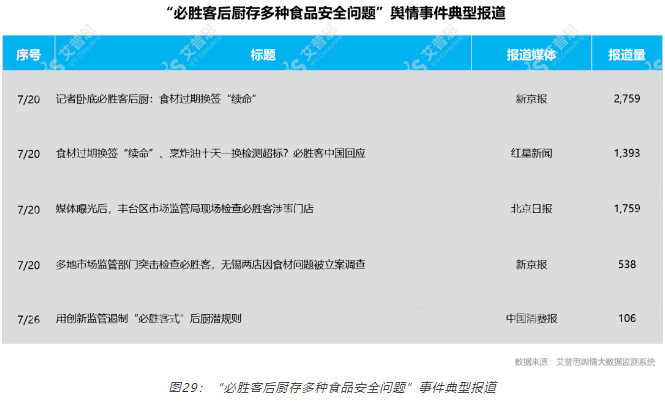The image size is (665, 402).
Task: Click the chart title about 必胜客后厨
Action: (336, 13)
